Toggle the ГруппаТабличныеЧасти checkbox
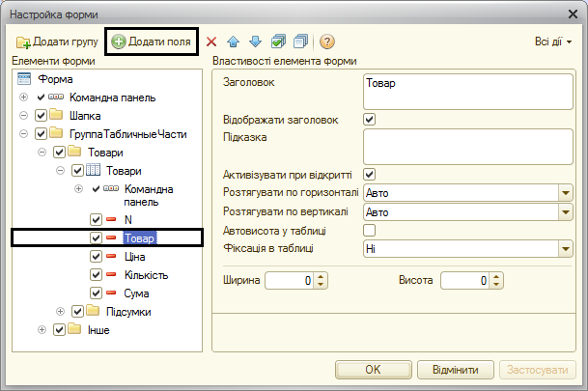588x391 pixels. pos(41,133)
